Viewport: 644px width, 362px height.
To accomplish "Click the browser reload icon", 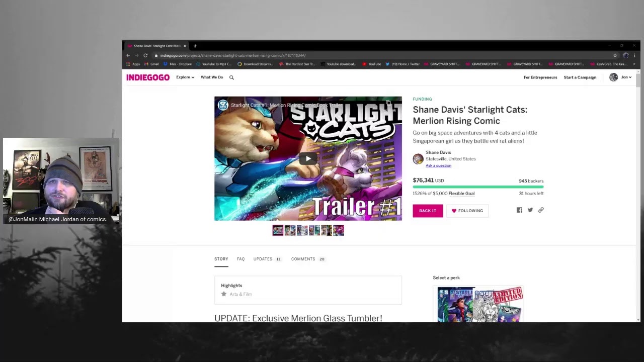I will click(x=145, y=55).
